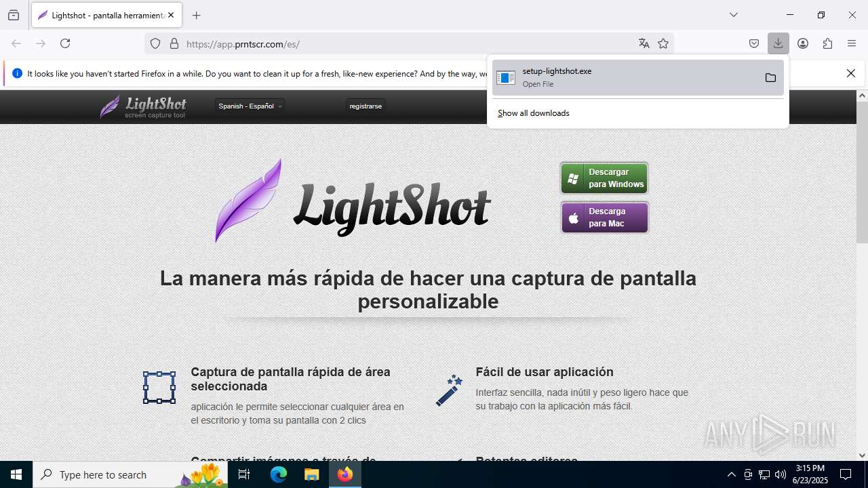Click the heading 'Captura de pantalla rápida de área seleccionada'
Viewport: 868px width, 488px height.
290,379
